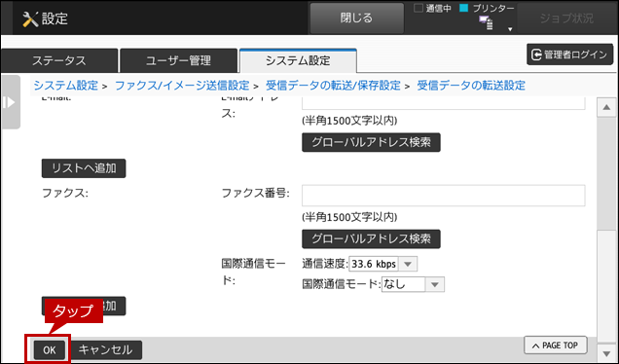The width and height of the screenshot is (619, 364).
Task: Open ファクス/イメージ送信設定 breadcrumb link
Action: click(182, 86)
